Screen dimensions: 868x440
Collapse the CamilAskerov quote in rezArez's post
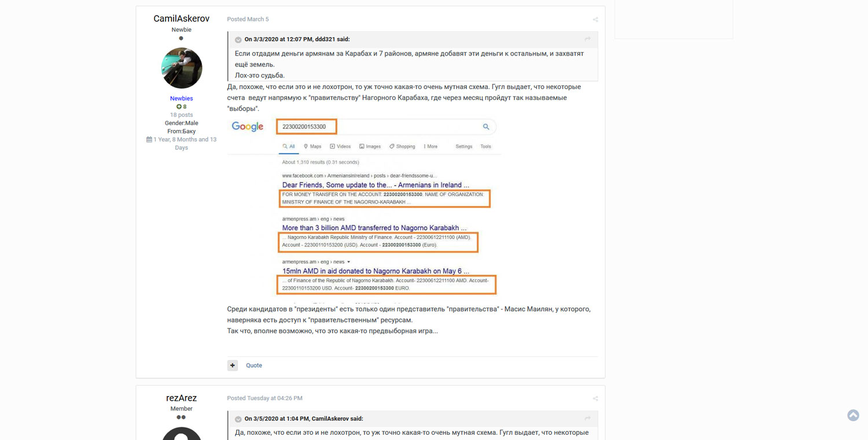(x=238, y=419)
